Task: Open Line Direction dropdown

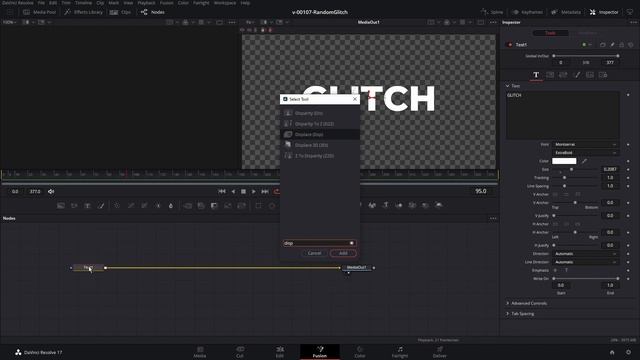Action: point(585,262)
